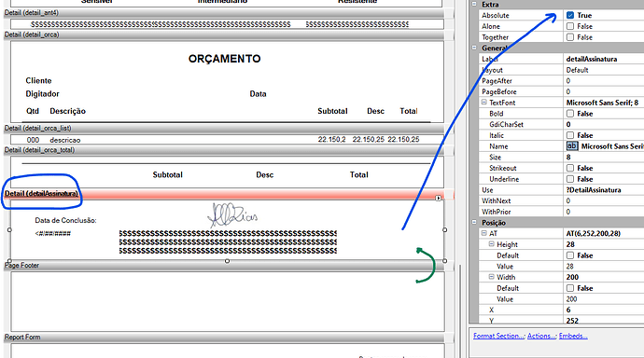Open the Actions link

coord(541,336)
